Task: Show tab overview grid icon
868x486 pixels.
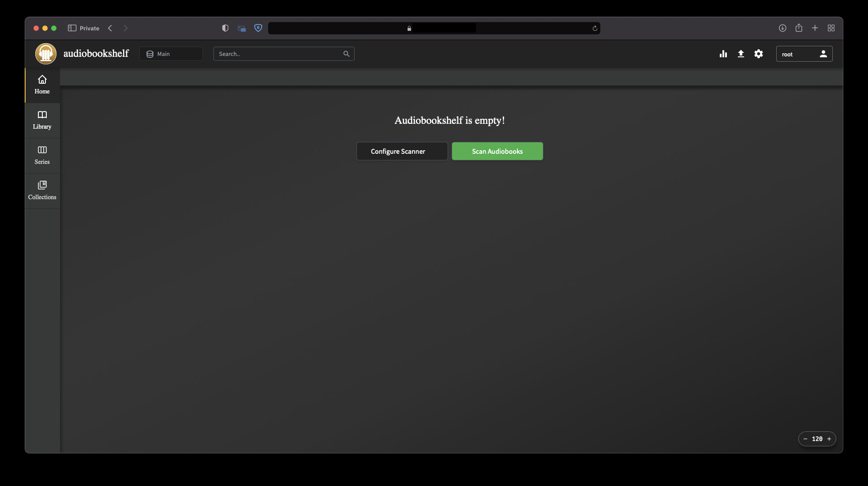Action: tap(831, 28)
